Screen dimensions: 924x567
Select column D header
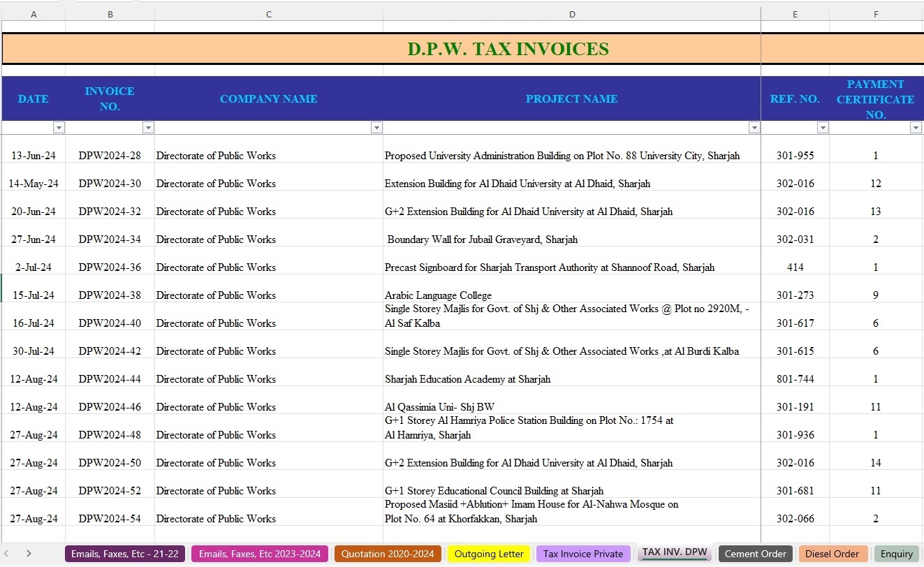pyautogui.click(x=572, y=15)
